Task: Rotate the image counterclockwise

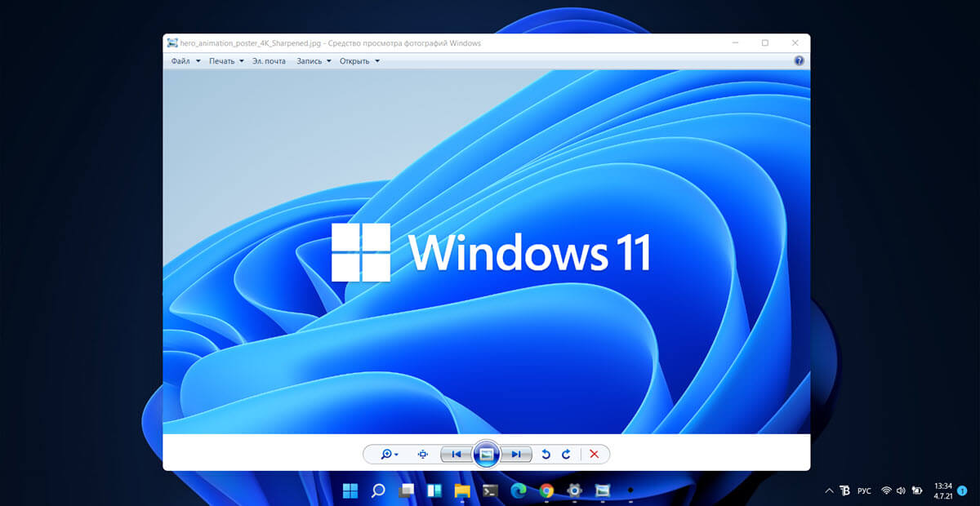Action: coord(546,455)
